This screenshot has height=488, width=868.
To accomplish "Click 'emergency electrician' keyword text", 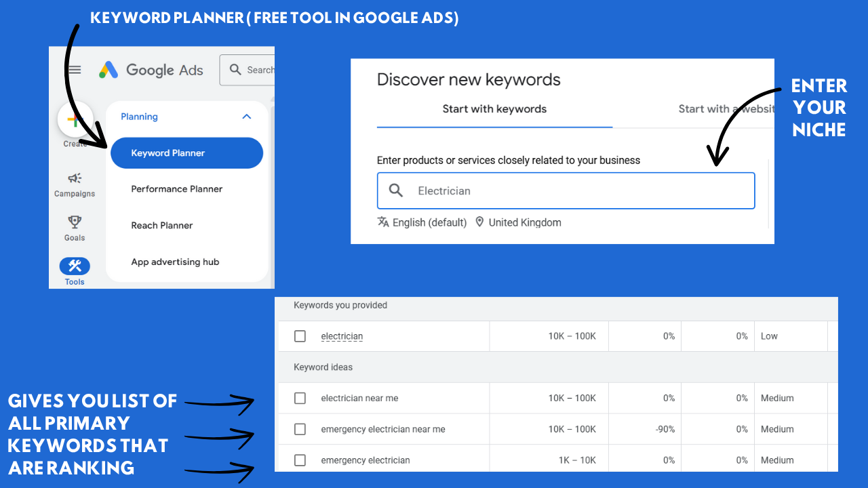I will point(366,460).
